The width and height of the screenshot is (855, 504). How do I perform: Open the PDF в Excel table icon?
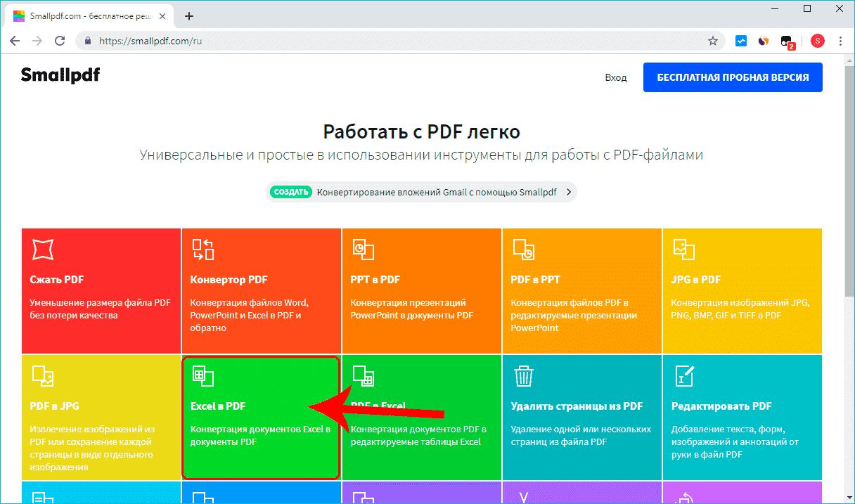364,375
